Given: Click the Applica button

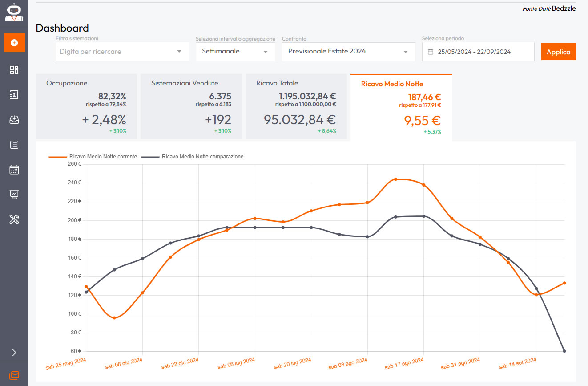Looking at the screenshot, I should [x=558, y=52].
